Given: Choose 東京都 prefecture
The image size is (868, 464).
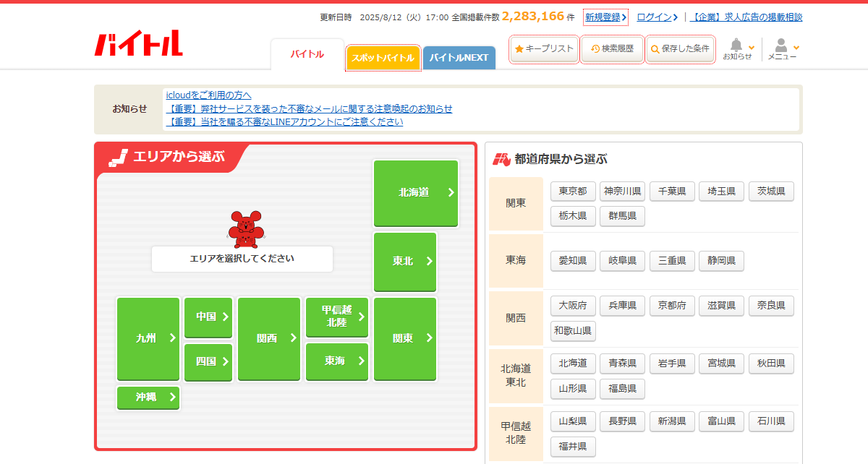Looking at the screenshot, I should pyautogui.click(x=573, y=192).
